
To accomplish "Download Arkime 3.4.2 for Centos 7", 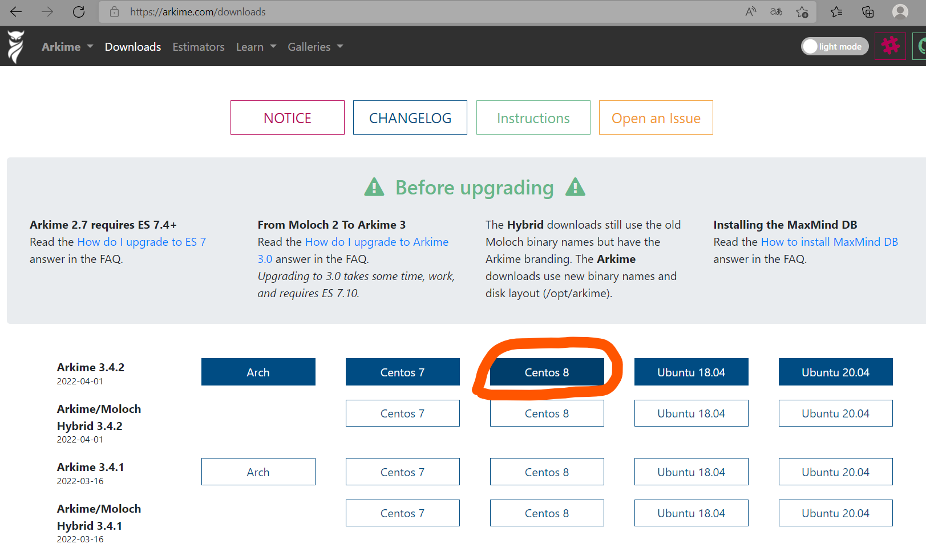I will pos(403,372).
